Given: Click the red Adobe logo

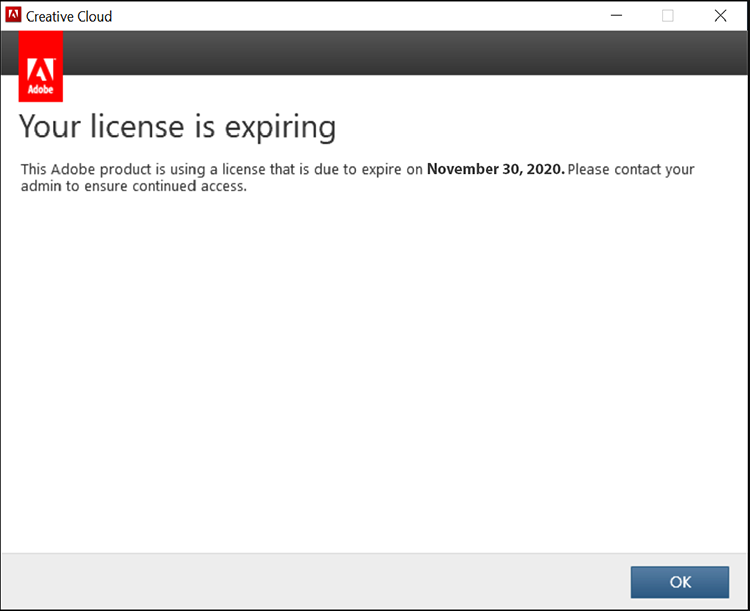Looking at the screenshot, I should (x=41, y=67).
